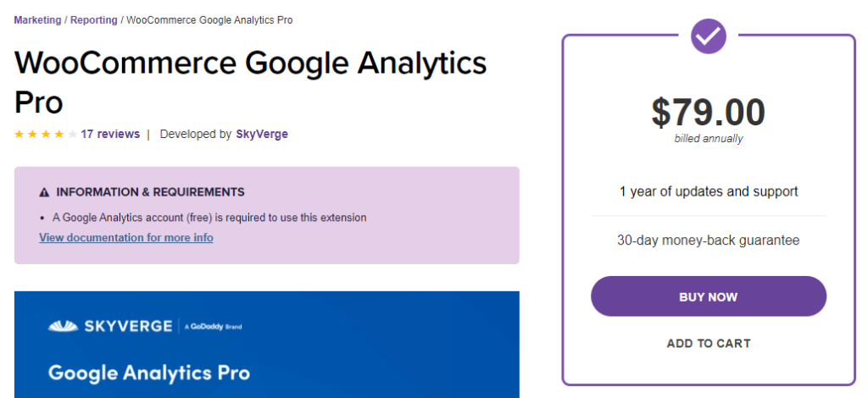The image size is (868, 398).
Task: Click the first gold rating star
Action: 19,135
